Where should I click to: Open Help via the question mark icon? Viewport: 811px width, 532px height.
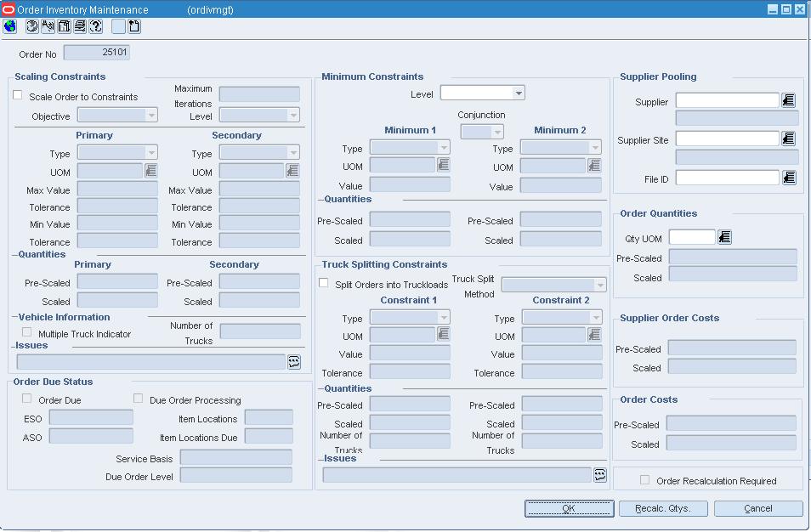(x=96, y=26)
